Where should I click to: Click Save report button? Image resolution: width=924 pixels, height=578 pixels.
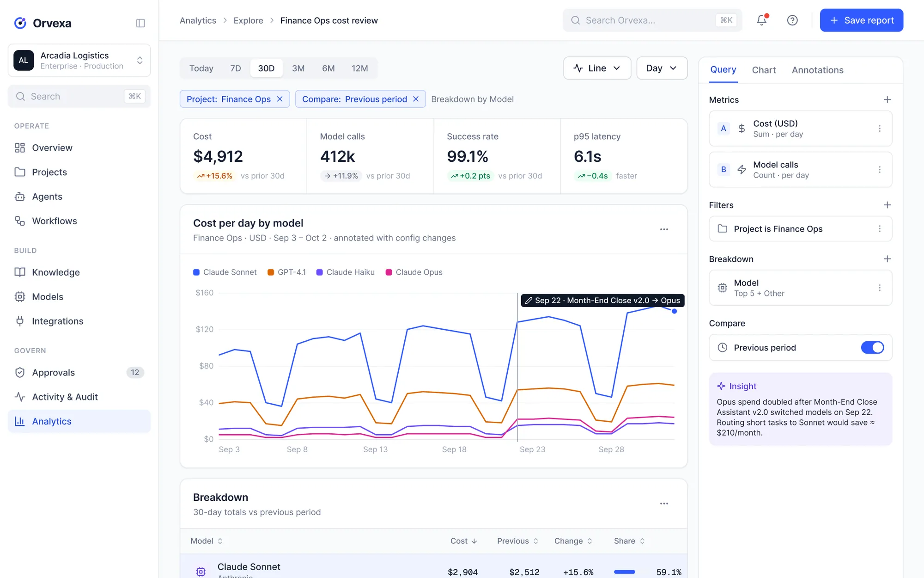[x=861, y=20]
